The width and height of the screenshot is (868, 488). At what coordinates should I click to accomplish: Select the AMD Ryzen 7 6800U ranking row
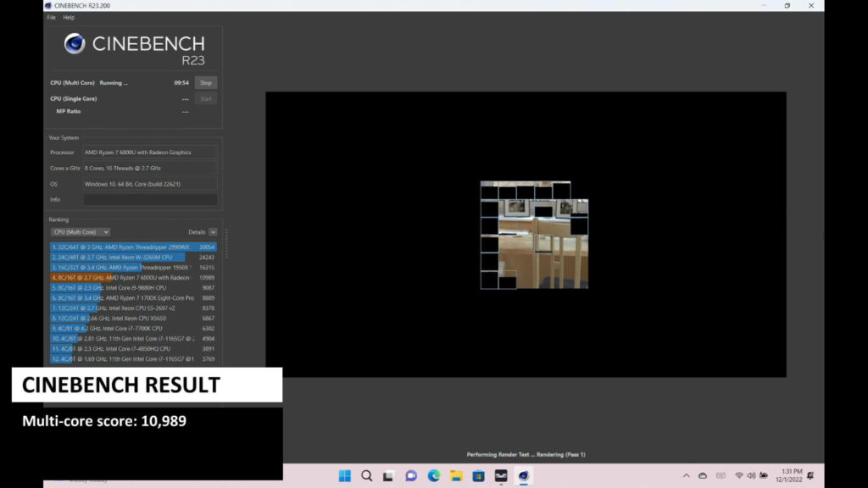pyautogui.click(x=133, y=277)
